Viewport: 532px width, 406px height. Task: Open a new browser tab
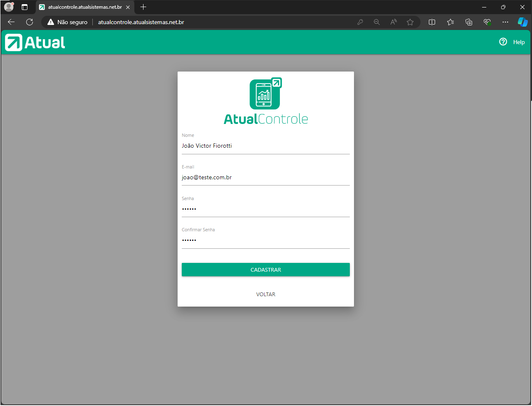point(144,7)
